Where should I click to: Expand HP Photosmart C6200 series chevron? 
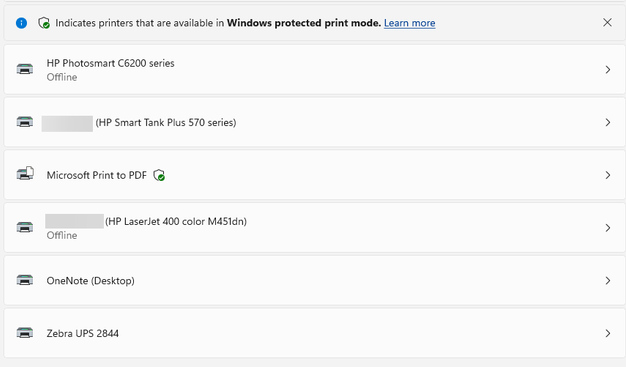point(608,70)
